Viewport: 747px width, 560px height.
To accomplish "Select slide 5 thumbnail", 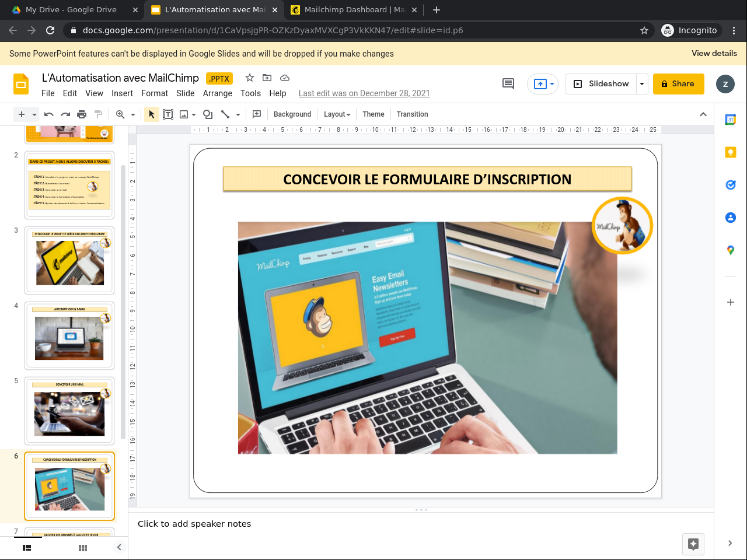I will pyautogui.click(x=69, y=411).
